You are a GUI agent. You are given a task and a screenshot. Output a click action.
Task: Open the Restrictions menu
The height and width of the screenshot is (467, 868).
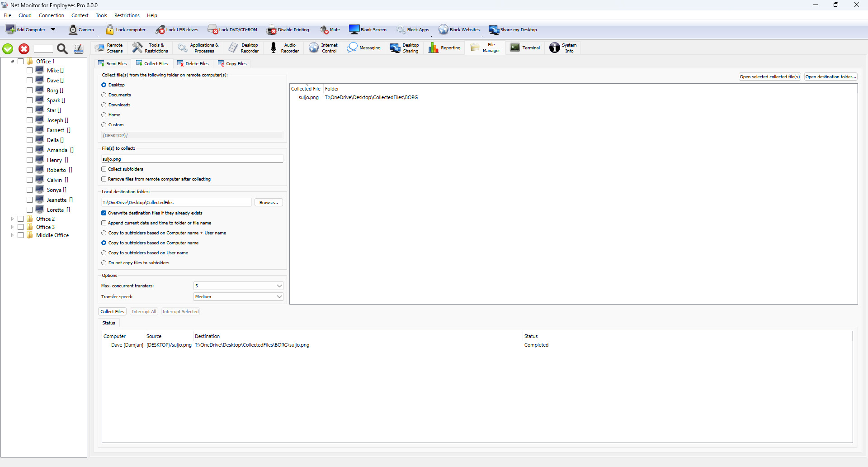pyautogui.click(x=127, y=15)
